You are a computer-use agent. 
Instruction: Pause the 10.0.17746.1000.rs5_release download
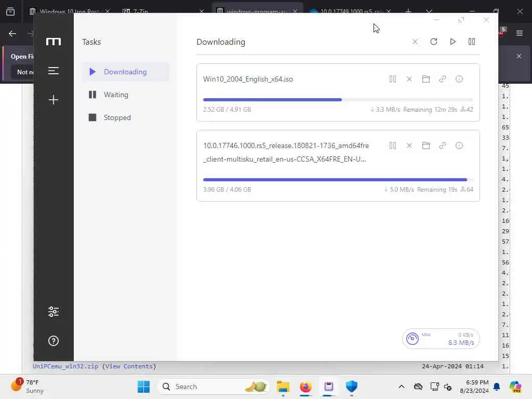(393, 145)
